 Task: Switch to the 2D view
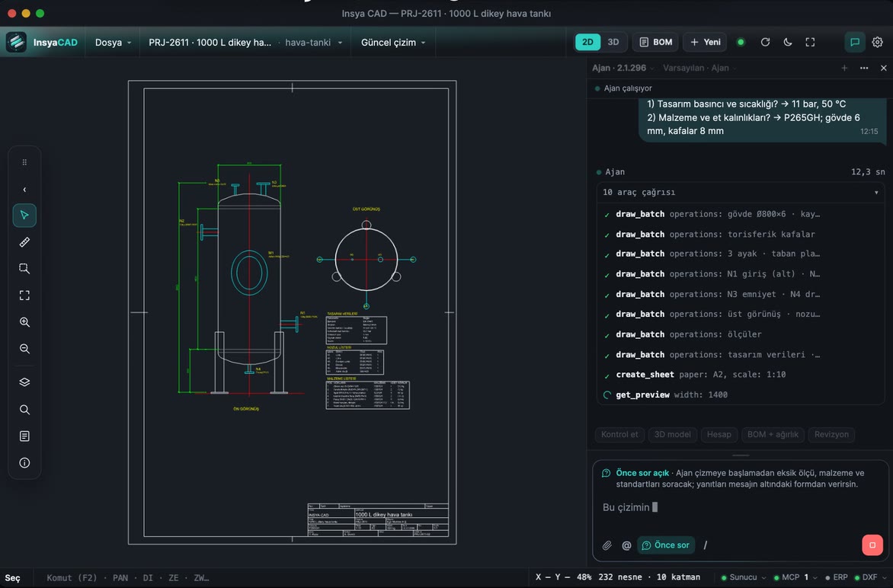click(587, 42)
